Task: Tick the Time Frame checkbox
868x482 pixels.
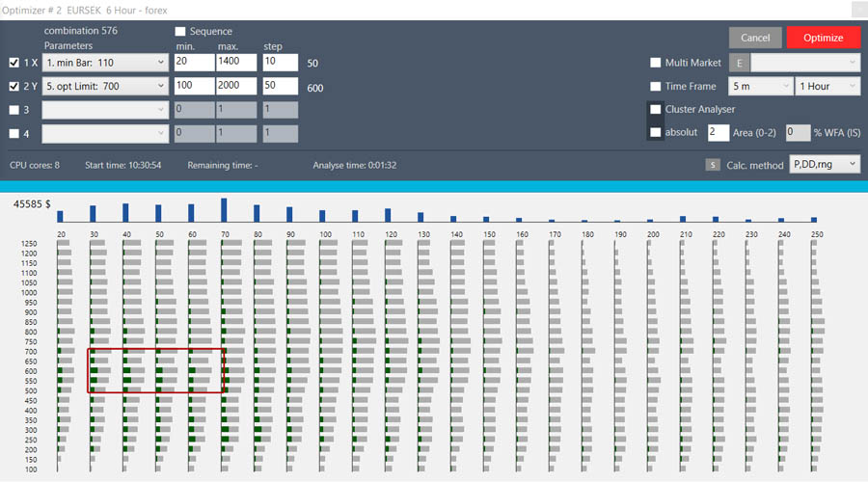Action: coord(656,86)
